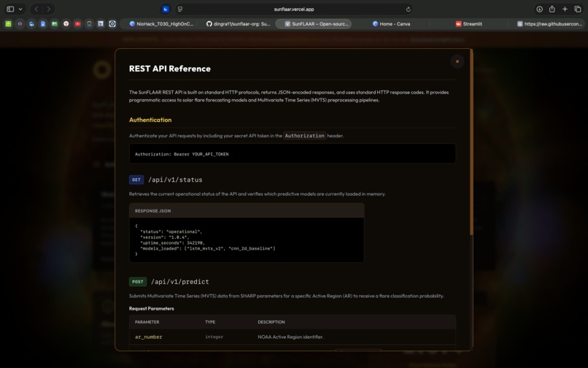
Task: Switch to the Streamlit tab
Action: (x=469, y=23)
